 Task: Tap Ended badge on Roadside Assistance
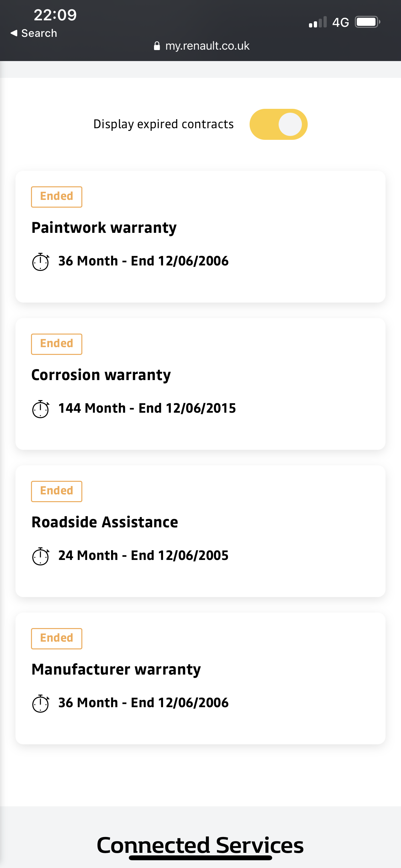tap(57, 491)
